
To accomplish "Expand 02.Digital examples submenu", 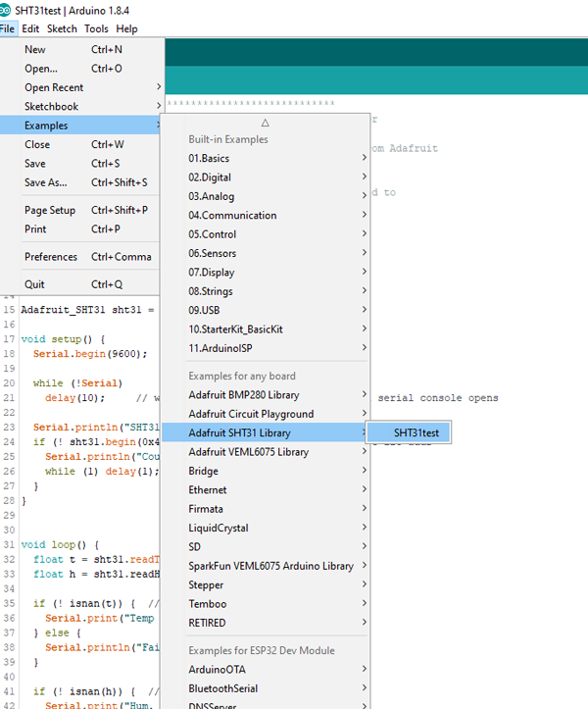I will 266,177.
